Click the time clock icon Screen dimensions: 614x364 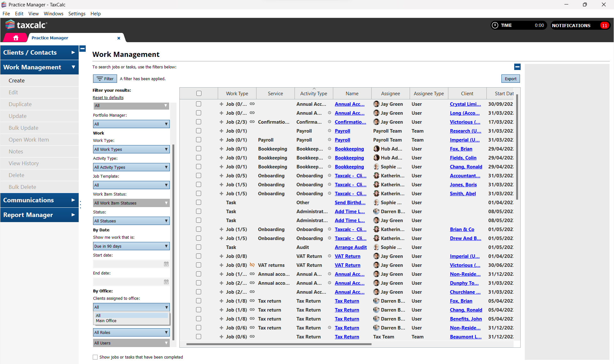(x=495, y=25)
